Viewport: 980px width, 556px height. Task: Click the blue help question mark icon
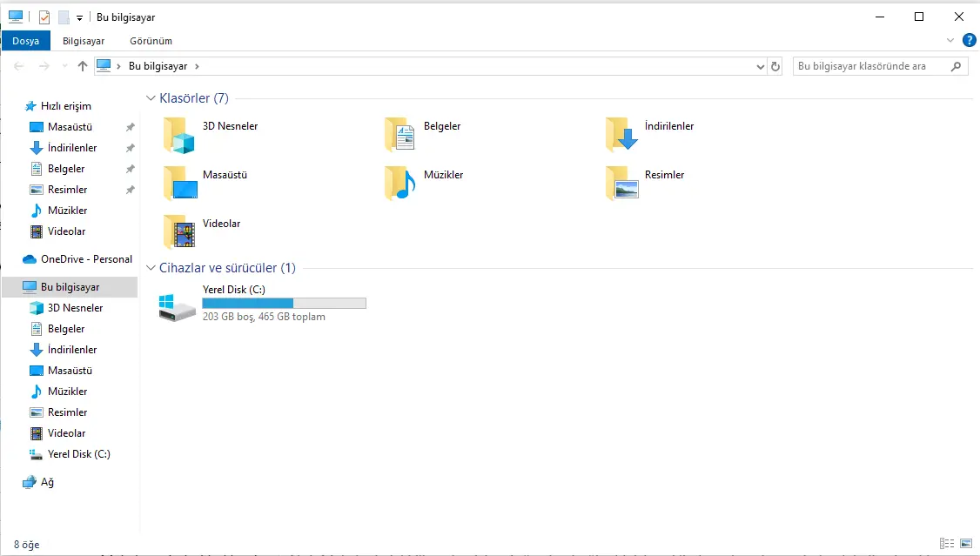(x=969, y=41)
